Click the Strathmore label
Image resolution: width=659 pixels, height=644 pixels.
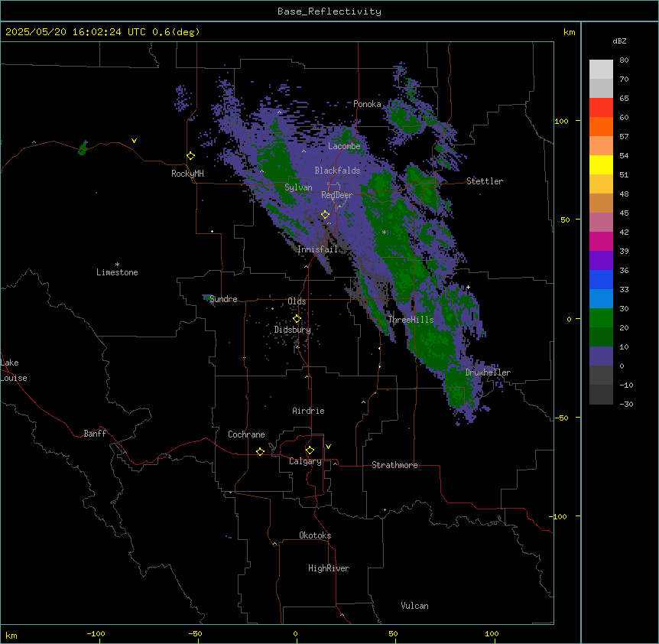click(x=394, y=465)
